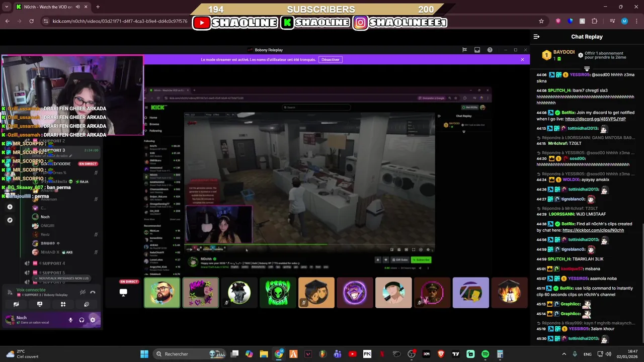The height and width of the screenshot is (362, 644).
Task: Open the BotRix discord.gg invite link
Action: pyautogui.click(x=595, y=119)
